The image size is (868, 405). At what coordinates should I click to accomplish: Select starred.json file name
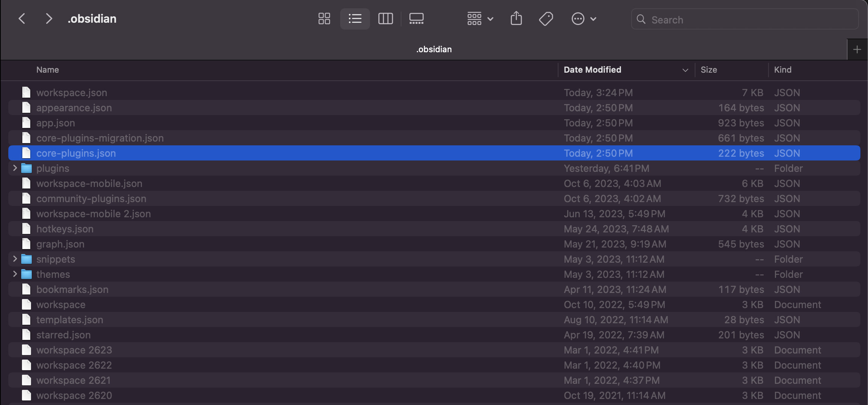click(x=63, y=335)
